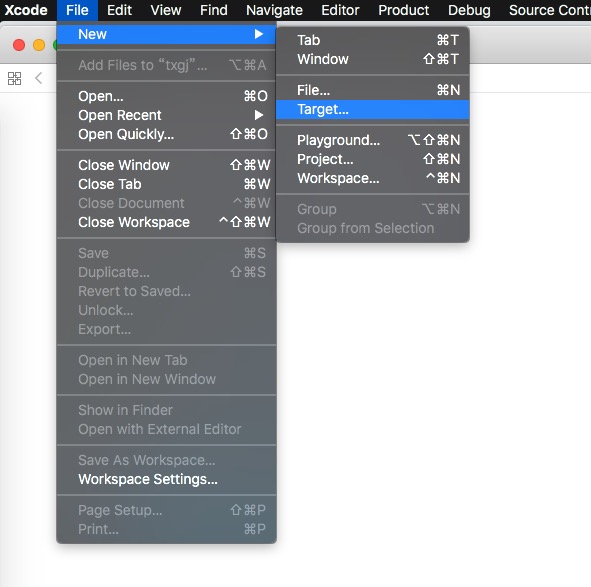Open a new Tab

click(x=372, y=40)
